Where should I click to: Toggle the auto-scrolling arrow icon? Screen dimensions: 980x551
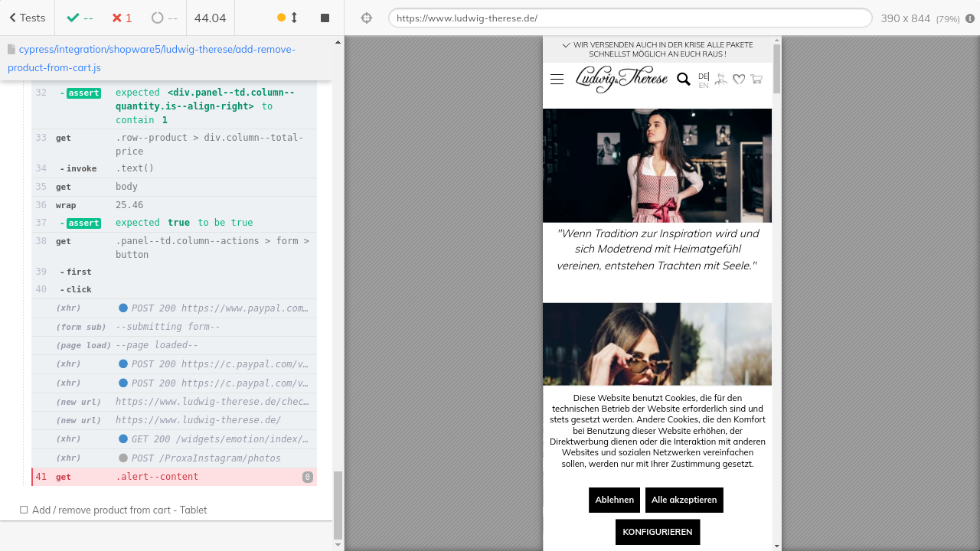pyautogui.click(x=294, y=18)
